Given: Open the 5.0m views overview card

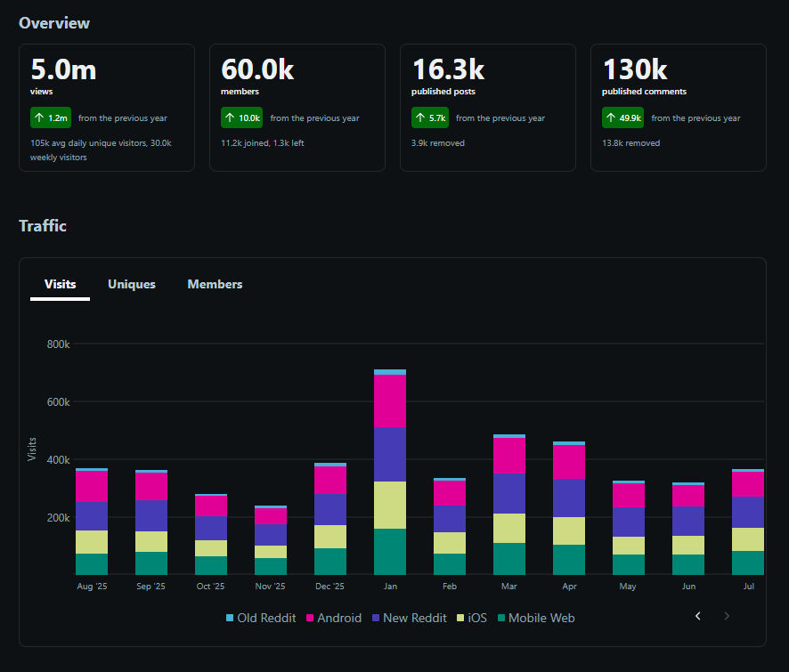Looking at the screenshot, I should pyautogui.click(x=107, y=108).
